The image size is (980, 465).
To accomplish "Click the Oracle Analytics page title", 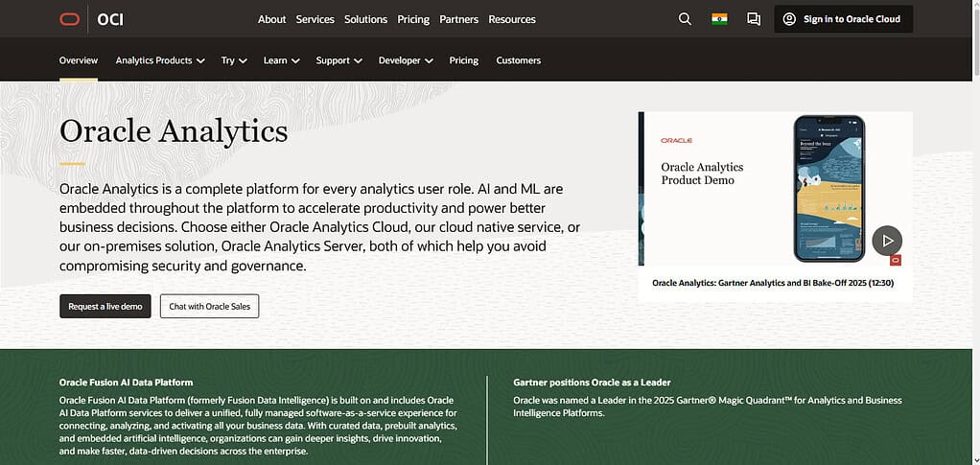I will [174, 131].
